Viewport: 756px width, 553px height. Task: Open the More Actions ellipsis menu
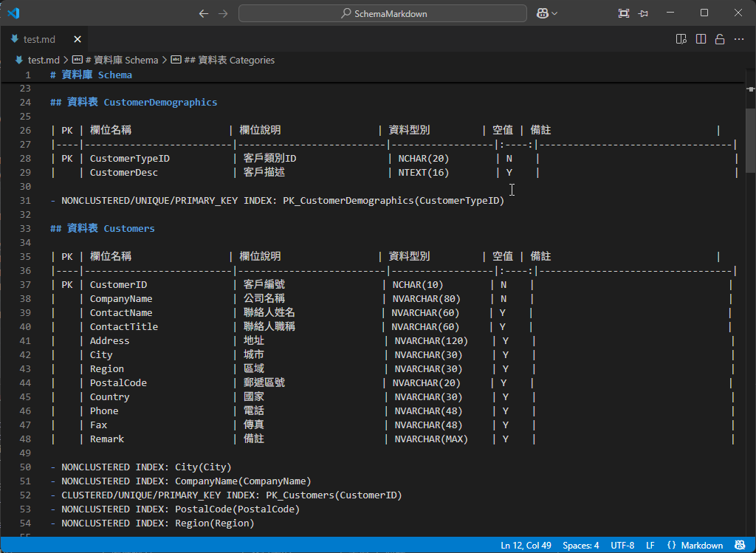point(739,39)
